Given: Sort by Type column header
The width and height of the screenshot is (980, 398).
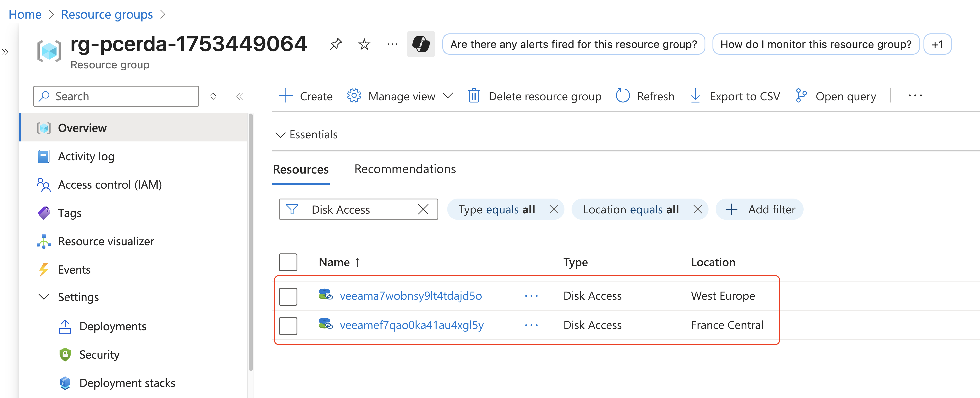Looking at the screenshot, I should [x=575, y=262].
